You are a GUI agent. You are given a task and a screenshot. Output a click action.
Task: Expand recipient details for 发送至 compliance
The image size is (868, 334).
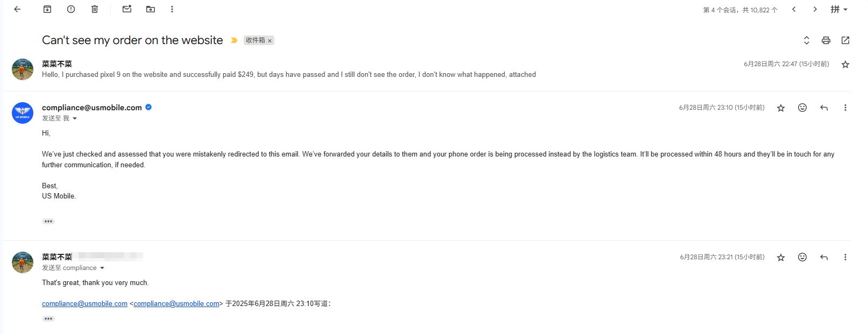[x=102, y=268]
